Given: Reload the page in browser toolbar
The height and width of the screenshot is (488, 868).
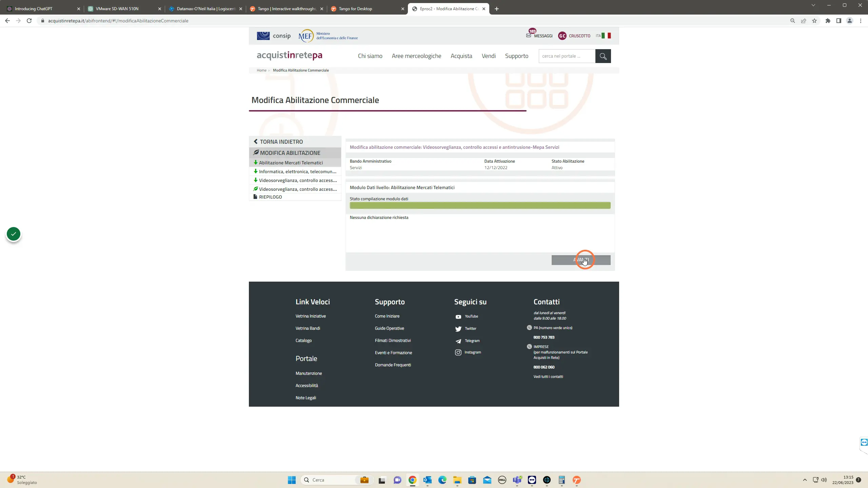Looking at the screenshot, I should [29, 21].
